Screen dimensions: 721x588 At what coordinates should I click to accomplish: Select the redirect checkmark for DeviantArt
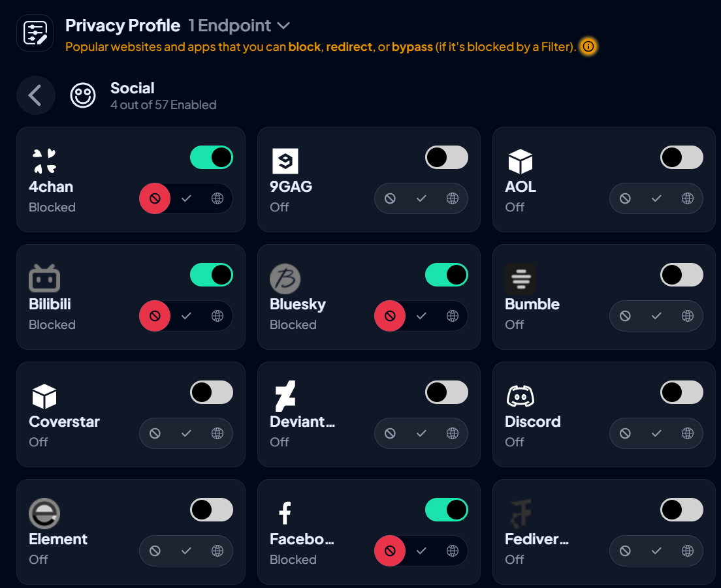click(x=421, y=433)
